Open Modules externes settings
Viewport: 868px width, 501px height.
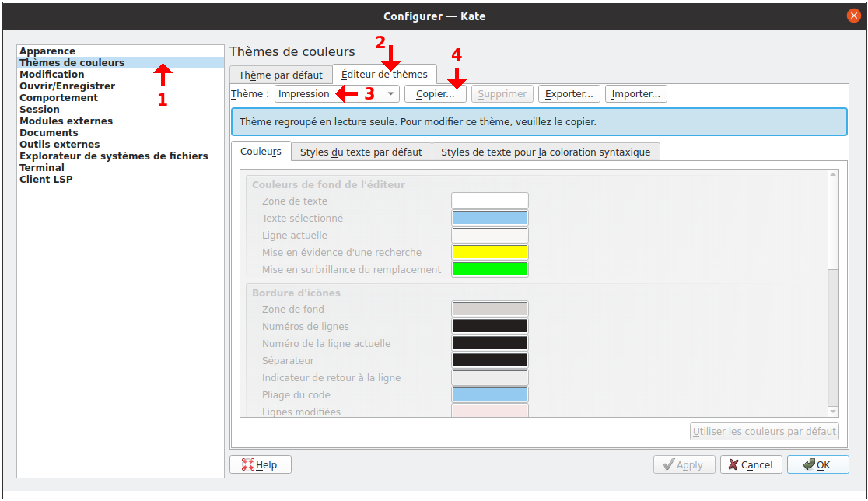[120, 121]
